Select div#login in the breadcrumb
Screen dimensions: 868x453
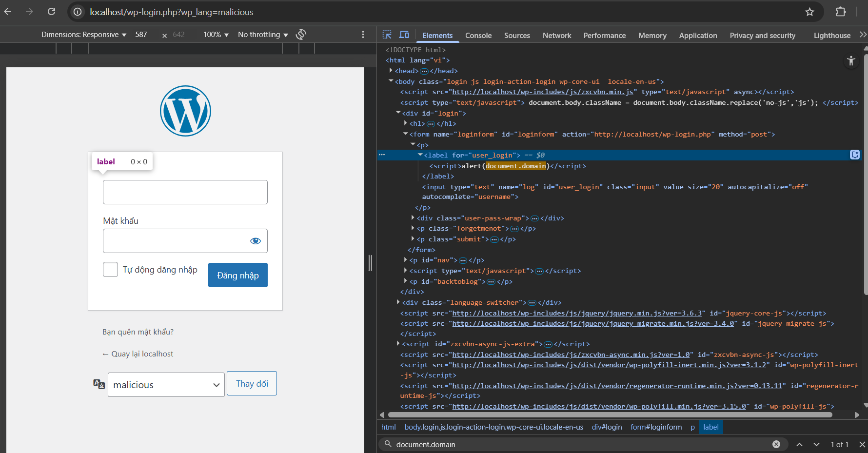(607, 427)
